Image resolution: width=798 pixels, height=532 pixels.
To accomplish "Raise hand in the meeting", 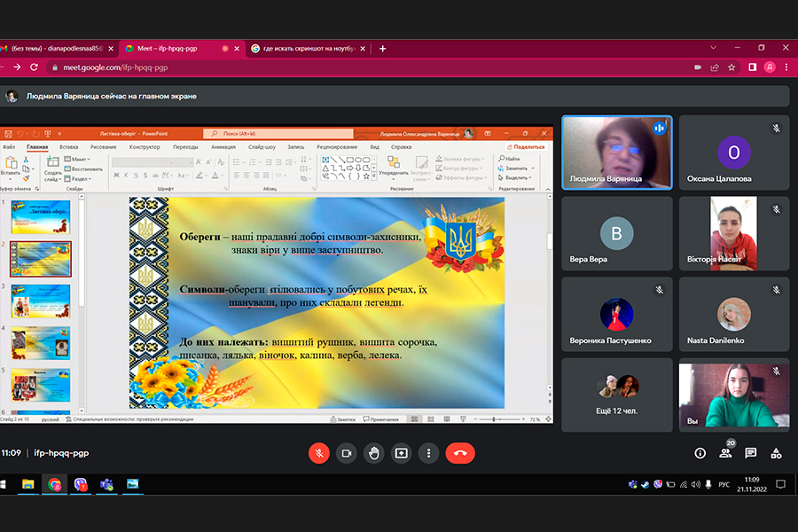I will point(374,452).
